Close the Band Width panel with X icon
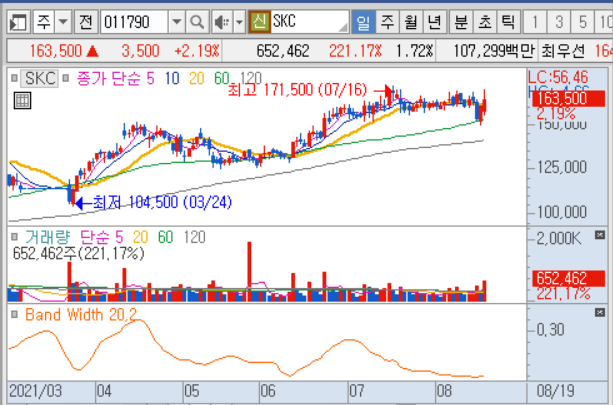Image resolution: width=613 pixels, height=405 pixels. coord(600,312)
